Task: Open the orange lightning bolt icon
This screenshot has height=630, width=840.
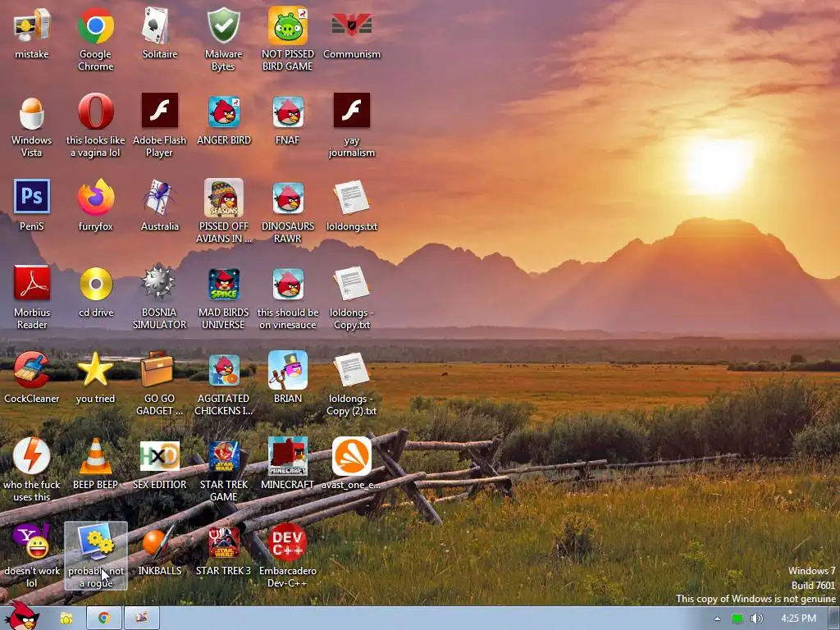Action: [32, 456]
